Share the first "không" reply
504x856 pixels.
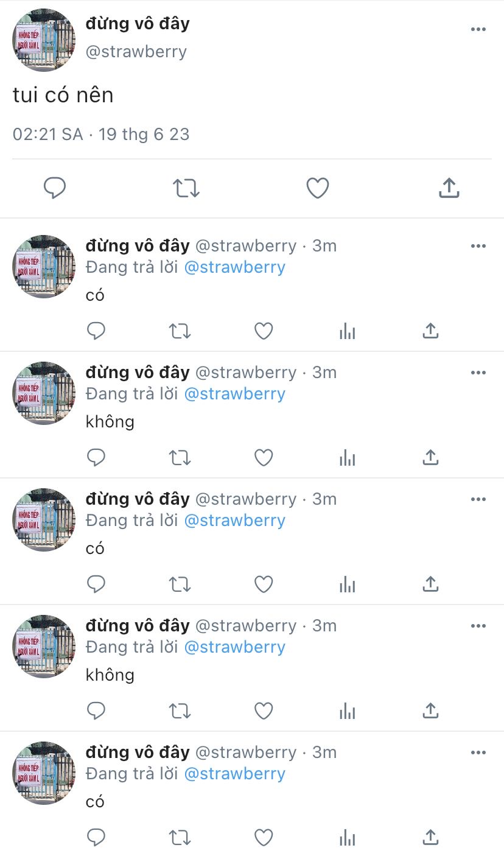click(x=430, y=457)
